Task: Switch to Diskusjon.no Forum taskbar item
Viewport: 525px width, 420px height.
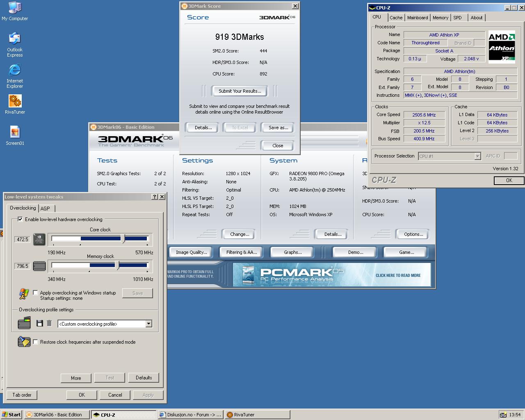Action: pyautogui.click(x=190, y=415)
